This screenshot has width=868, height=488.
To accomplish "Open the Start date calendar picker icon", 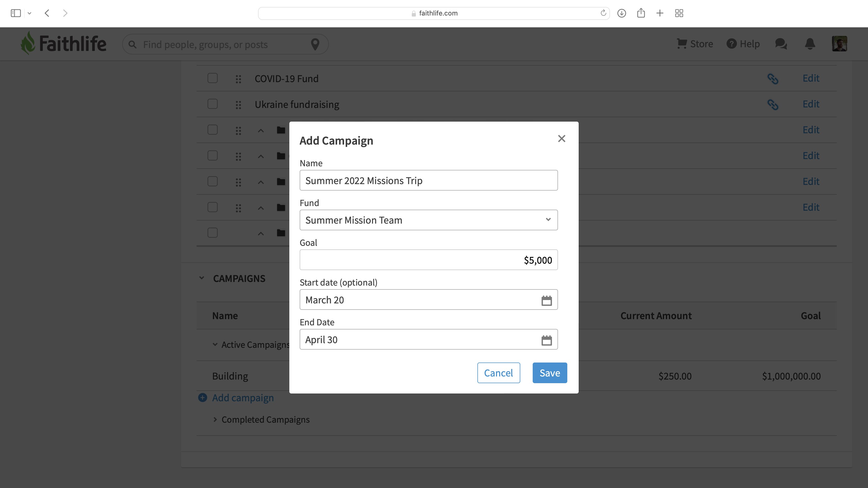I will [546, 300].
